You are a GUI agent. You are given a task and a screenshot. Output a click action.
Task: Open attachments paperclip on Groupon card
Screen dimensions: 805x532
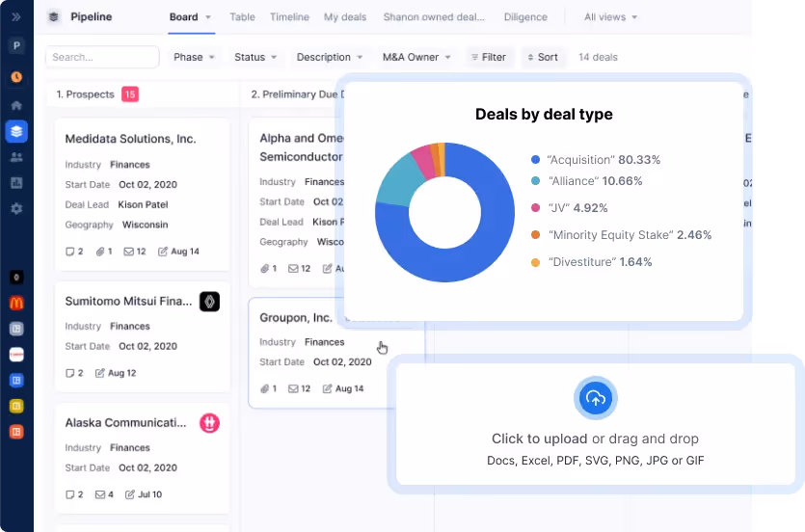(265, 388)
